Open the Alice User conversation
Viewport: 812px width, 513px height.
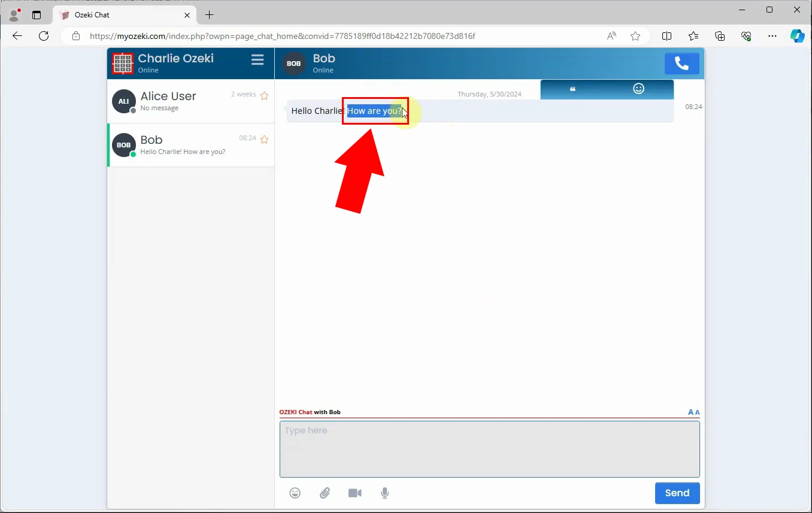pos(190,101)
